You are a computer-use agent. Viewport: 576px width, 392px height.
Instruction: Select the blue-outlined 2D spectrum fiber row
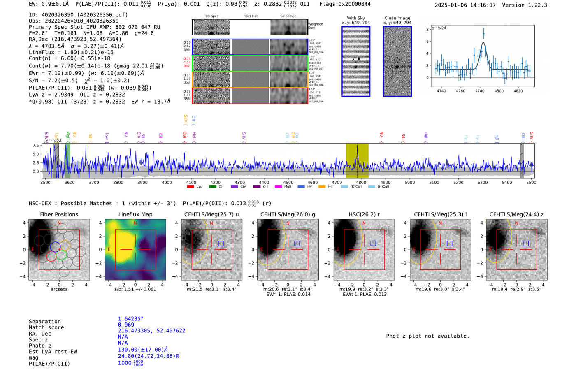(x=250, y=47)
